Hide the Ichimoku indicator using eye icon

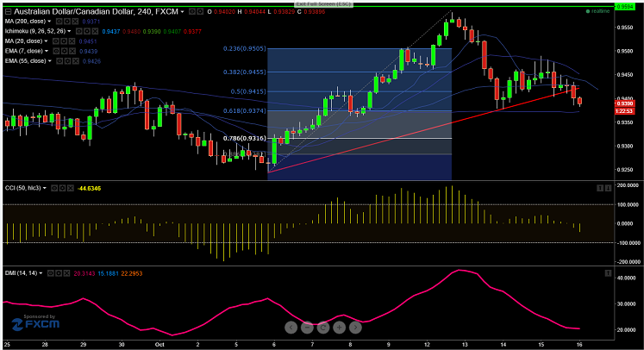click(79, 31)
